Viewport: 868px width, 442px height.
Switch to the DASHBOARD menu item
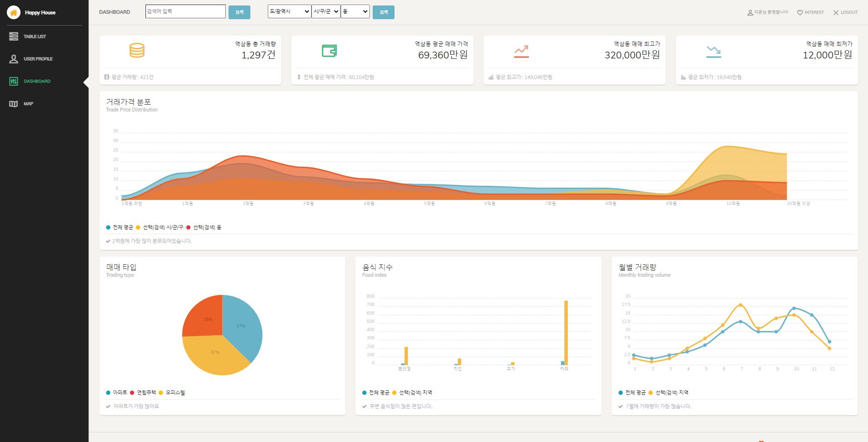click(37, 81)
